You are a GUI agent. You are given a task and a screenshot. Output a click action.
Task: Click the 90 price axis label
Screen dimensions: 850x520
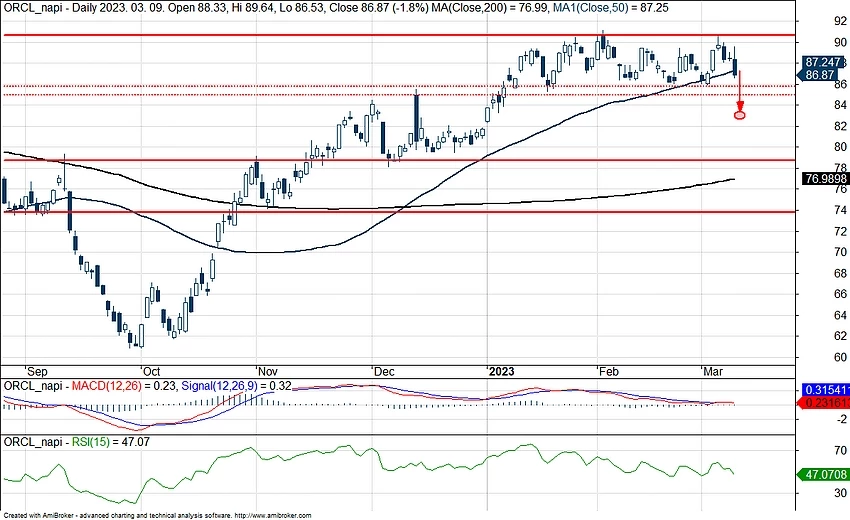point(840,42)
